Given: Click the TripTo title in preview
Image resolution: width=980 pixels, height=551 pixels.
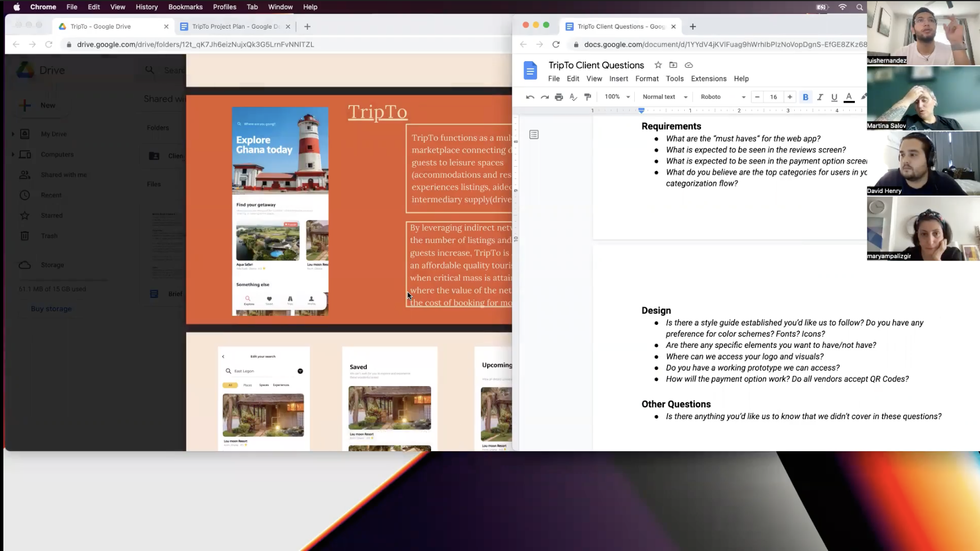Looking at the screenshot, I should coord(377,112).
